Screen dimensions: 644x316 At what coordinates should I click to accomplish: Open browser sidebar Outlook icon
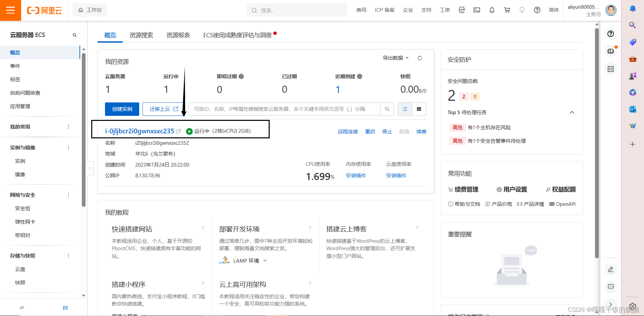pos(633,109)
